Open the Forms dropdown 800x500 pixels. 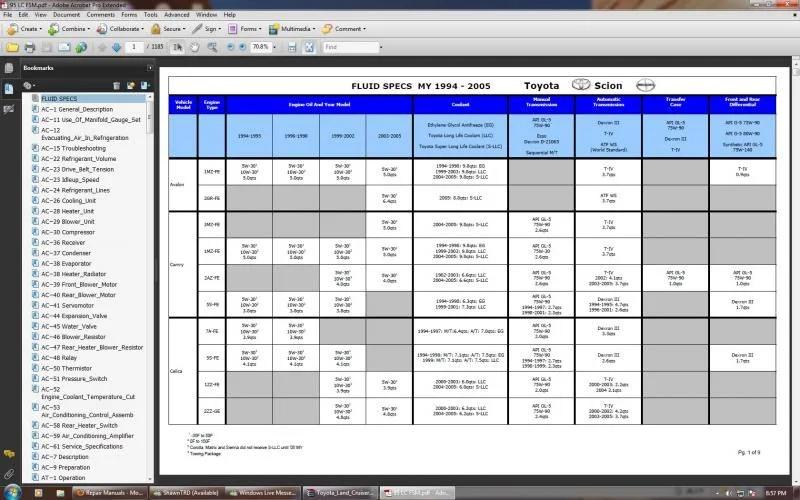click(x=245, y=29)
